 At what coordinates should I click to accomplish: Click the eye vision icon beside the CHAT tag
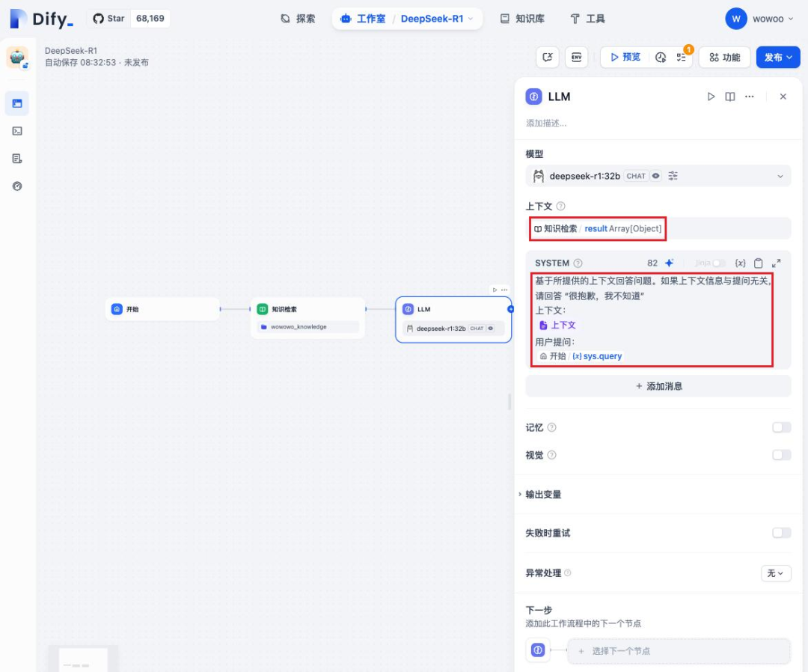point(655,176)
